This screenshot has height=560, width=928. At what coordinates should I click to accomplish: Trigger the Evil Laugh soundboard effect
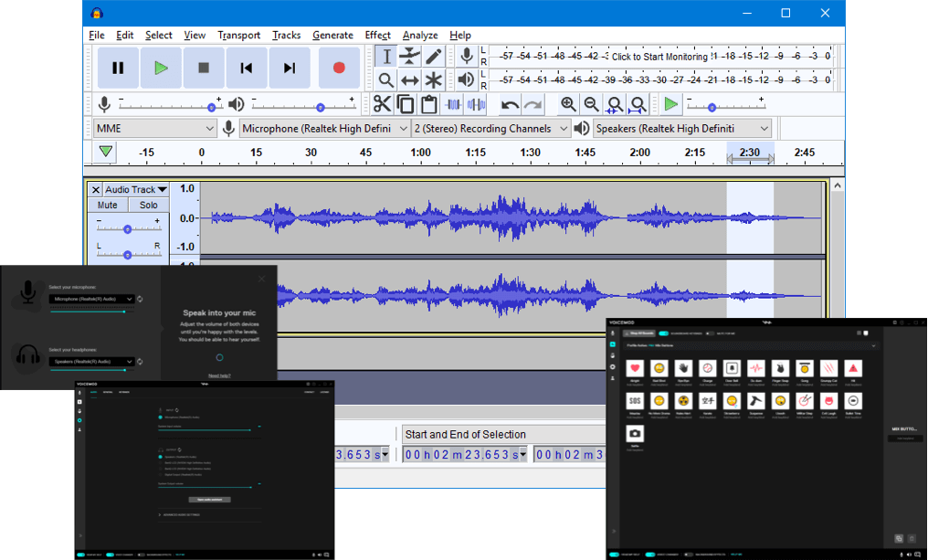tap(828, 401)
